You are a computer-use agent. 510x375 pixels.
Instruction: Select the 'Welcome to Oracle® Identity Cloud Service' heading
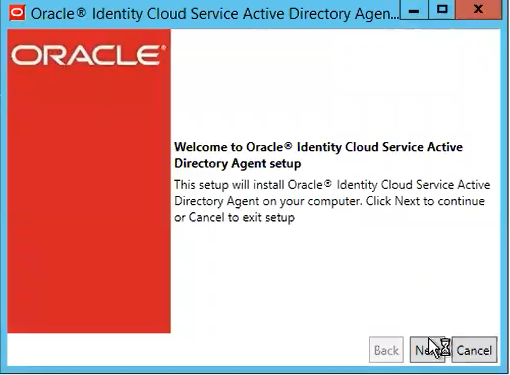tap(318, 155)
